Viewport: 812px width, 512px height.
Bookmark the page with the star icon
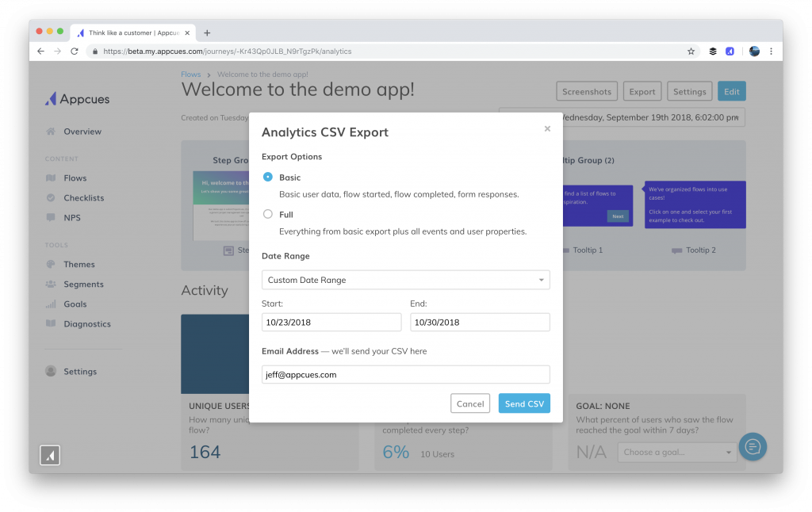coord(691,50)
